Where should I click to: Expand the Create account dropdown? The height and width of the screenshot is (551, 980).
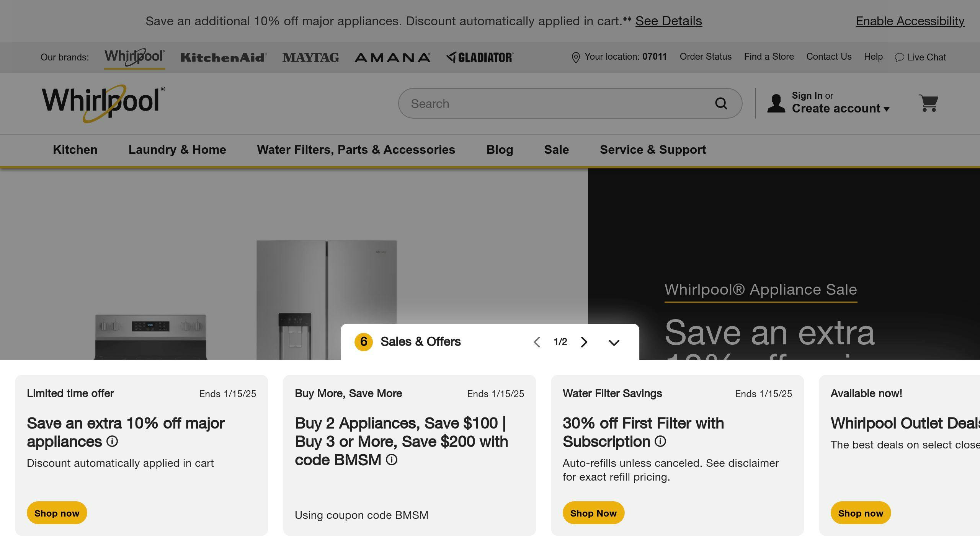tap(841, 109)
